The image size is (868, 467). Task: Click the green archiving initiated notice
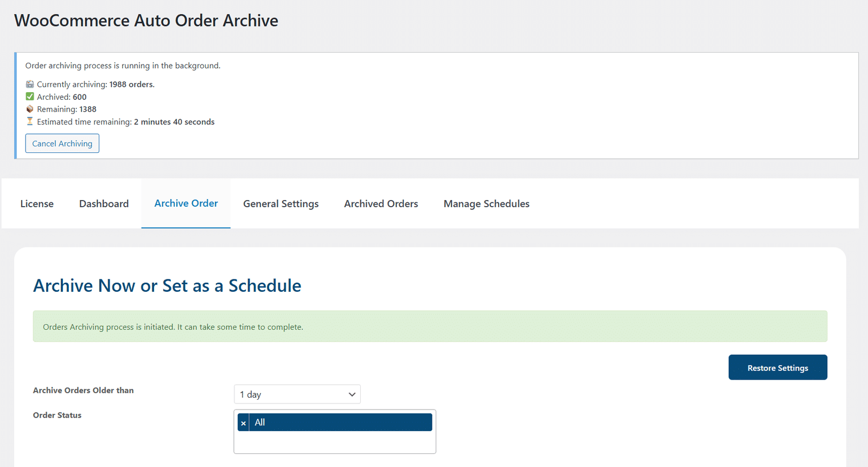[430, 327]
